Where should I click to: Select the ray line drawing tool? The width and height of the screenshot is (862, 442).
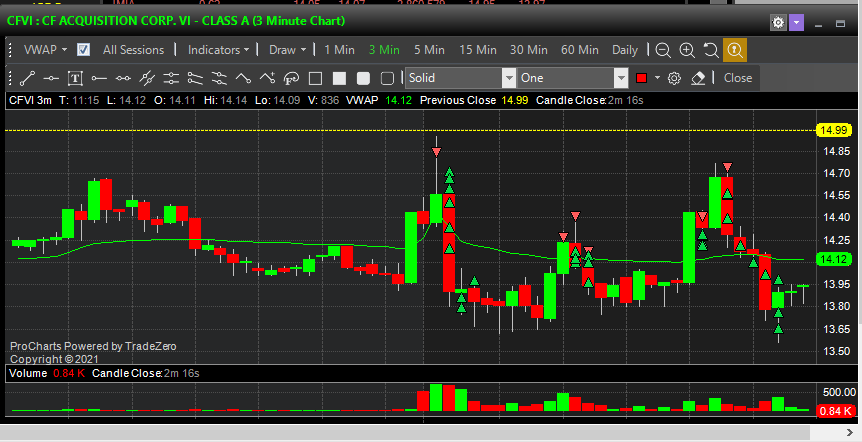(99, 78)
